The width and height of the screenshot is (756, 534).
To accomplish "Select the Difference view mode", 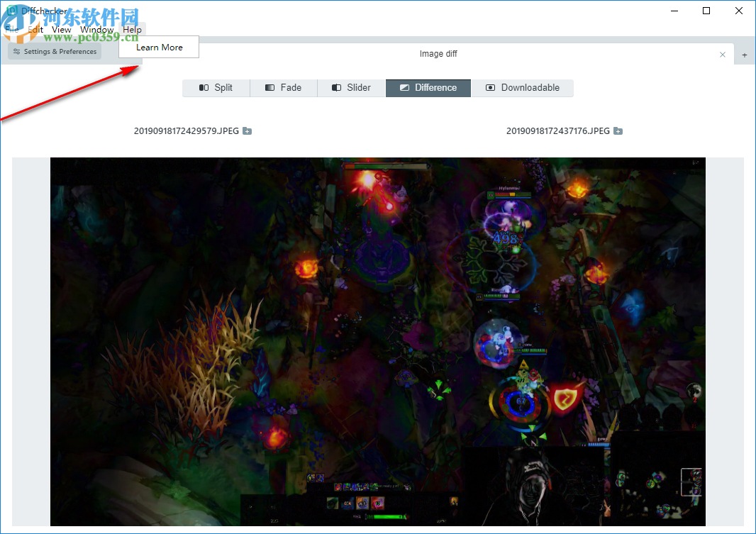I will point(428,88).
